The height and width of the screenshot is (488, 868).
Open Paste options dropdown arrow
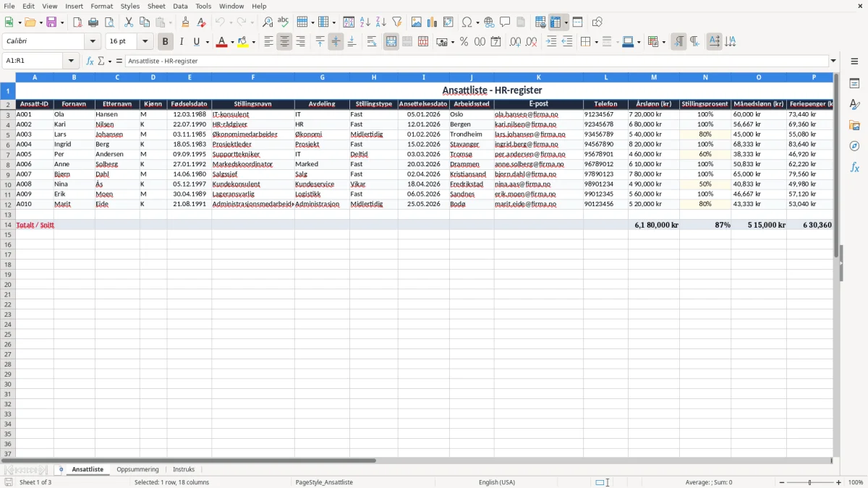click(x=170, y=22)
